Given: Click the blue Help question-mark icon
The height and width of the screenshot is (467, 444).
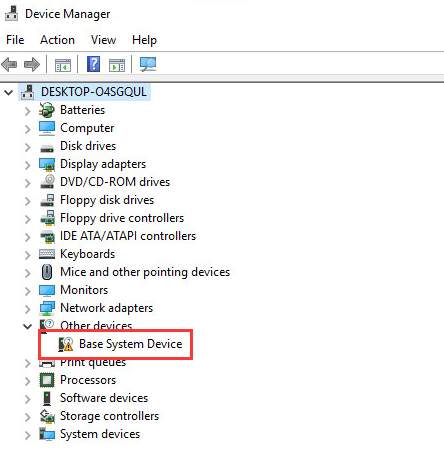Looking at the screenshot, I should point(93,64).
